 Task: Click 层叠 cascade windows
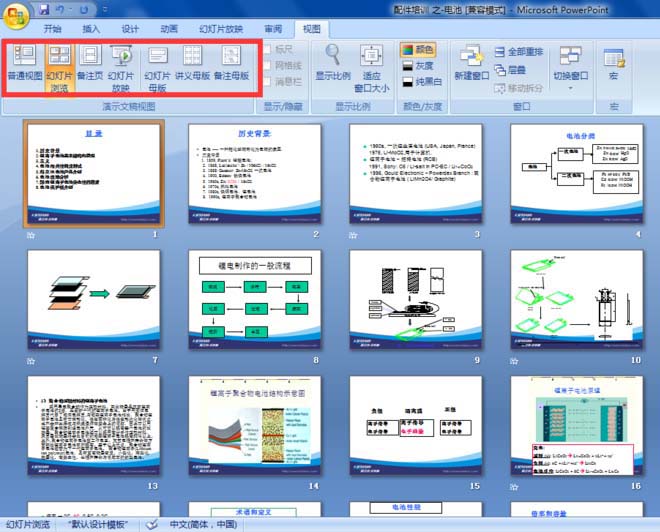tap(510, 70)
